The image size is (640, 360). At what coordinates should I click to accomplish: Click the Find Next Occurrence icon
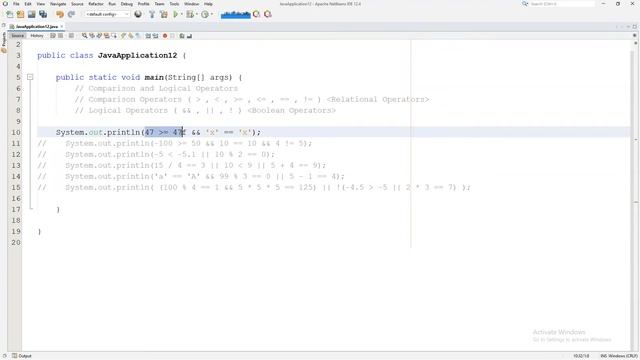[x=99, y=36]
